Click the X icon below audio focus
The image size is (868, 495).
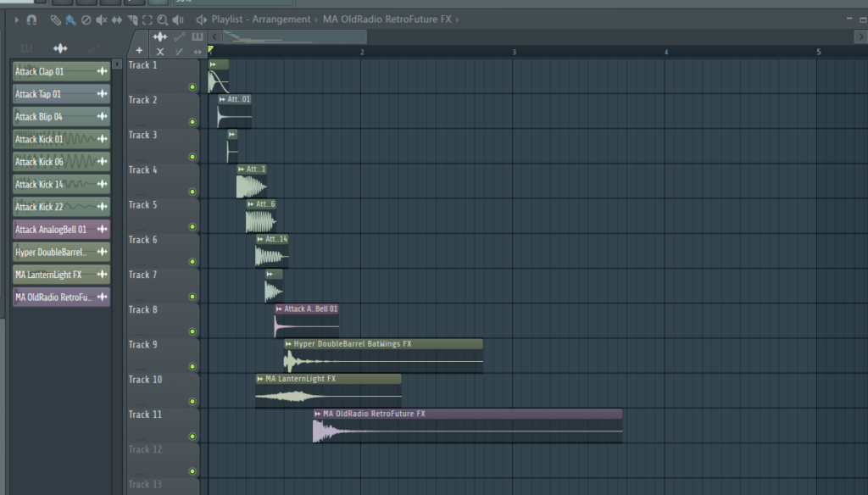pyautogui.click(x=160, y=52)
